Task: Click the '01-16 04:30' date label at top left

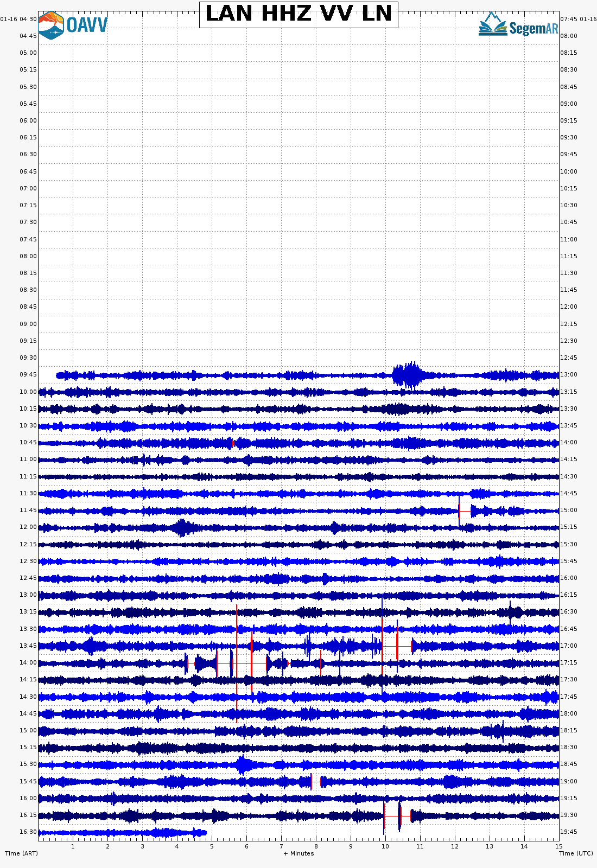Action: 19,19
